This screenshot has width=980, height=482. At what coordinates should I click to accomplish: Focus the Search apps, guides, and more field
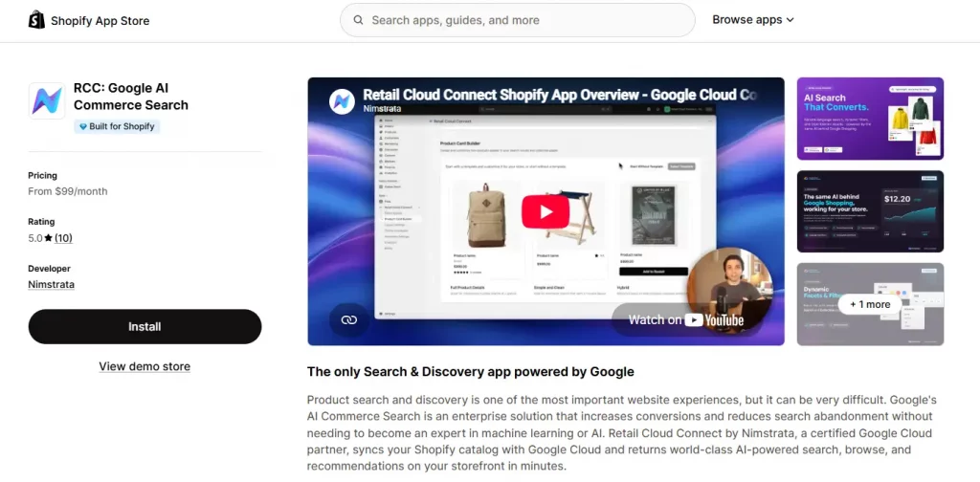(x=518, y=20)
